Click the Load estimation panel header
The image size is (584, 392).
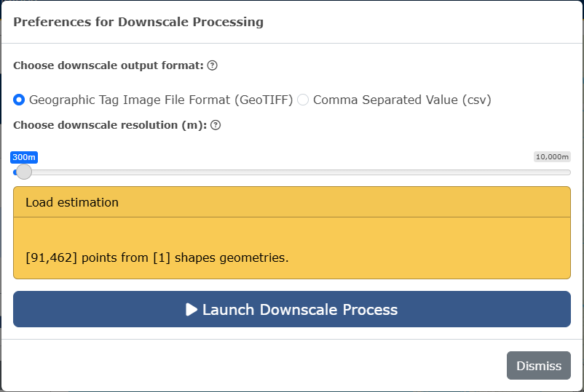pyautogui.click(x=292, y=202)
